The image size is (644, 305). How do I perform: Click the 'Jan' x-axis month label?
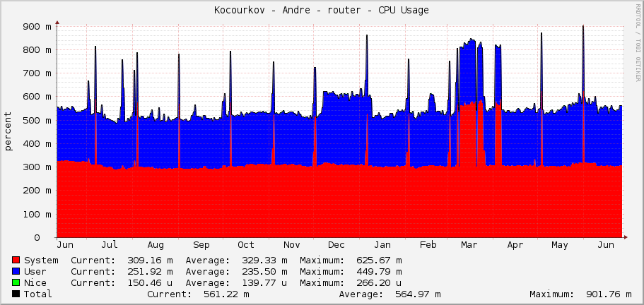pos(382,245)
